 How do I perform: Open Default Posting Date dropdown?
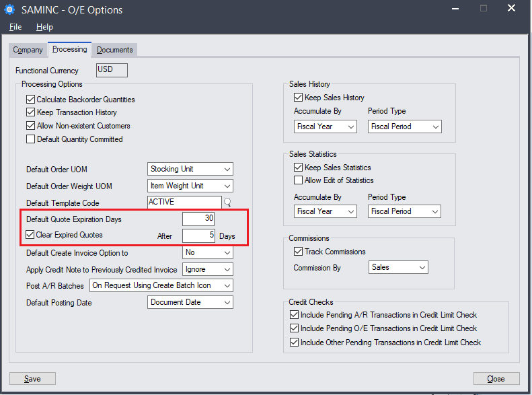click(x=190, y=302)
